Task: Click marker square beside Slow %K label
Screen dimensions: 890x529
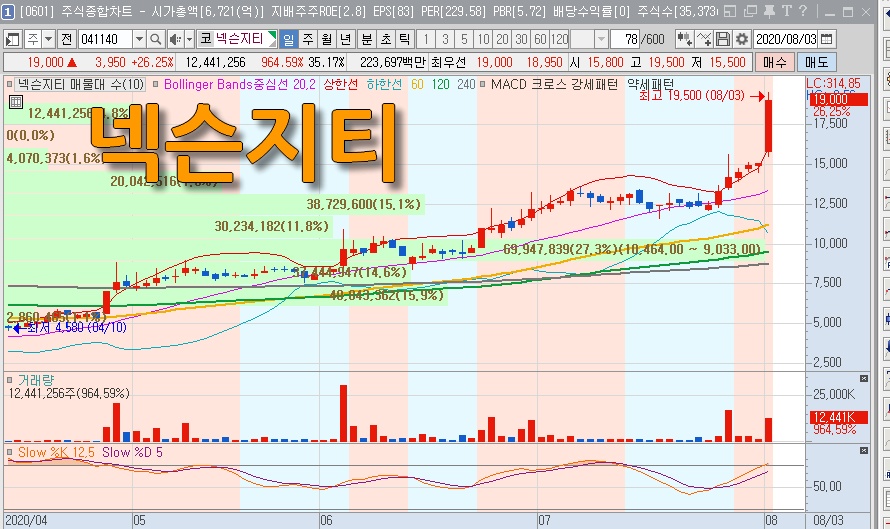Action: 10,452
